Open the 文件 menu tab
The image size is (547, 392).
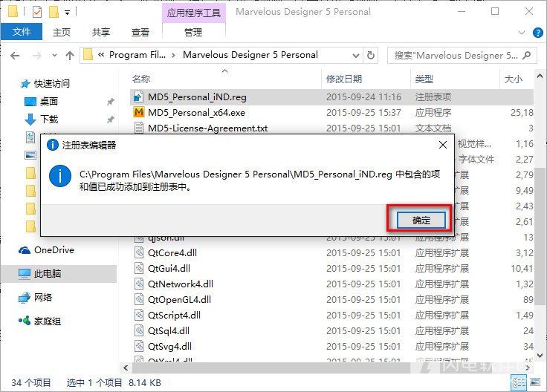tap(22, 32)
